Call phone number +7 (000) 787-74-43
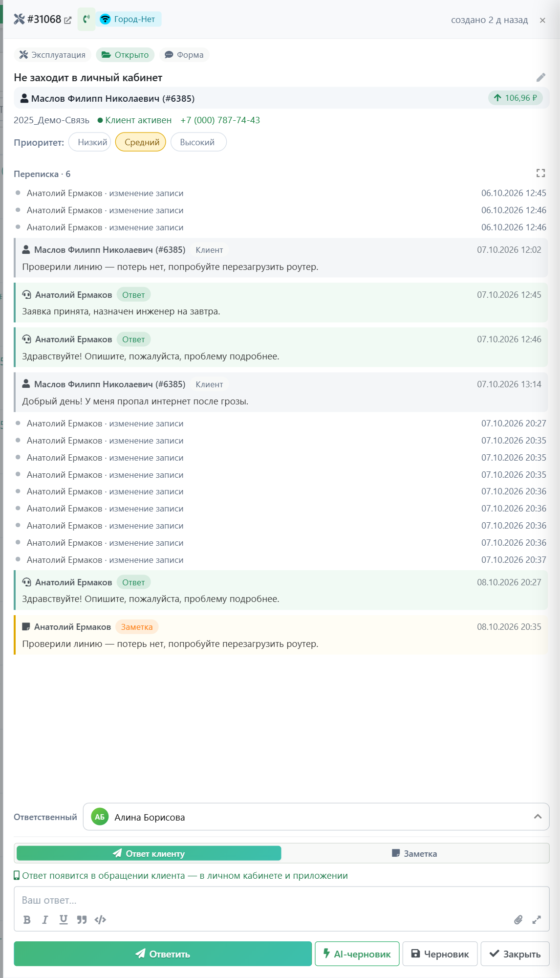Image resolution: width=560 pixels, height=978 pixels. tap(220, 120)
